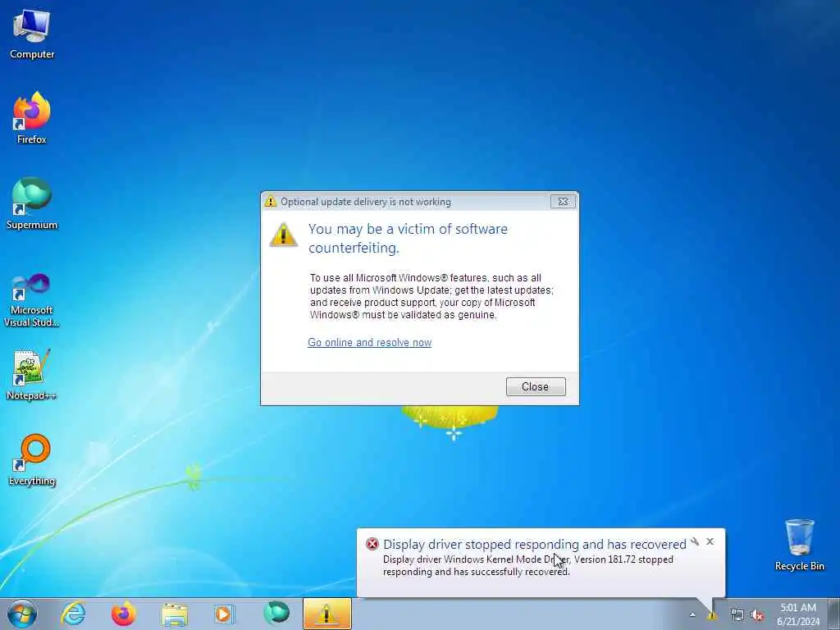
Task: Open the clock showing 5:01 AM
Action: tap(798, 614)
